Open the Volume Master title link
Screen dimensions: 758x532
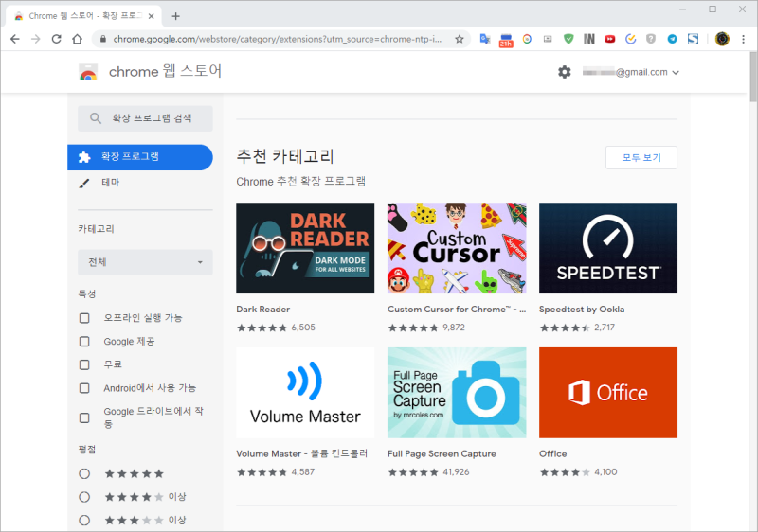click(x=302, y=454)
